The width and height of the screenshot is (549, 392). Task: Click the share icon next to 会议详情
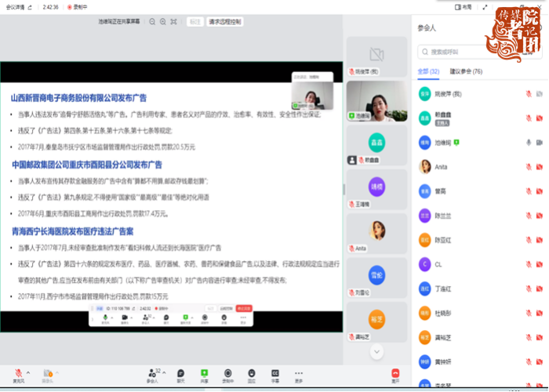[30, 7]
